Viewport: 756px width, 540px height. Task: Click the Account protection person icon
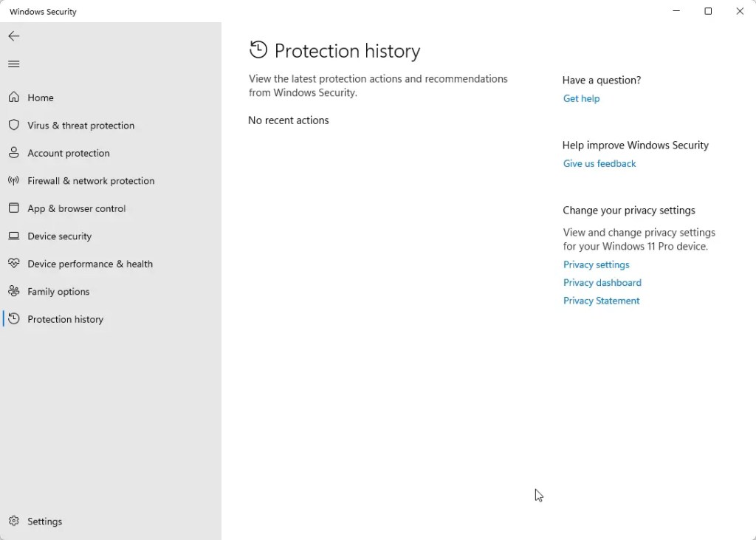(x=13, y=153)
